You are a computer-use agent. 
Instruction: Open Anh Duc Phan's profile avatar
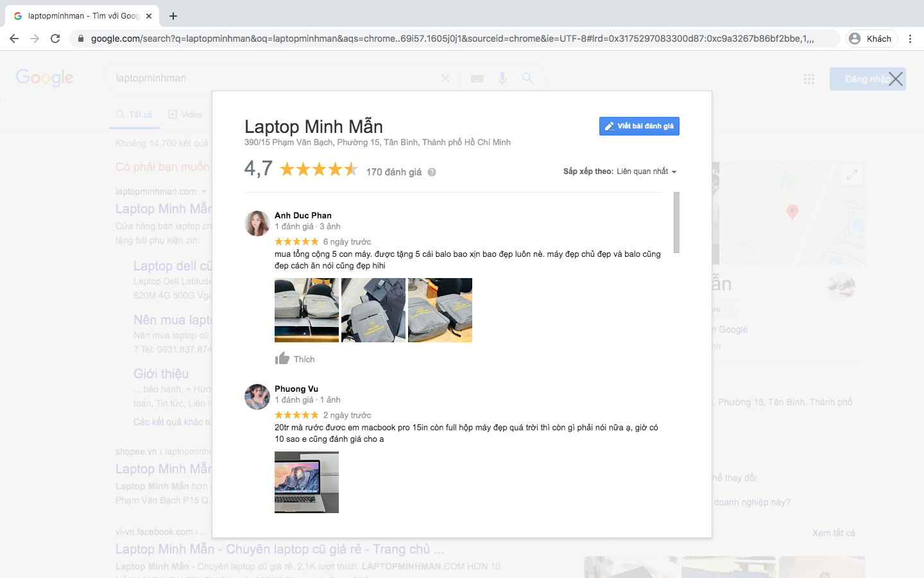click(x=257, y=223)
